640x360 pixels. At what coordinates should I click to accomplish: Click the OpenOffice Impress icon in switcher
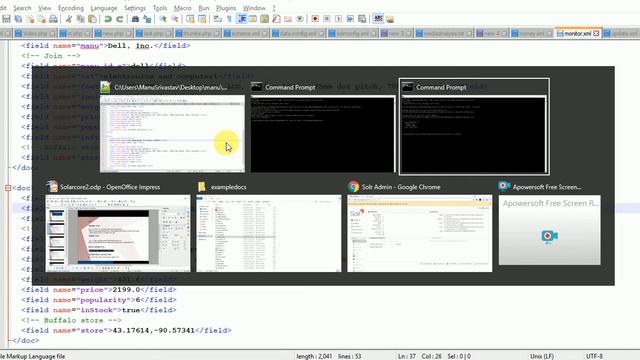coord(52,187)
